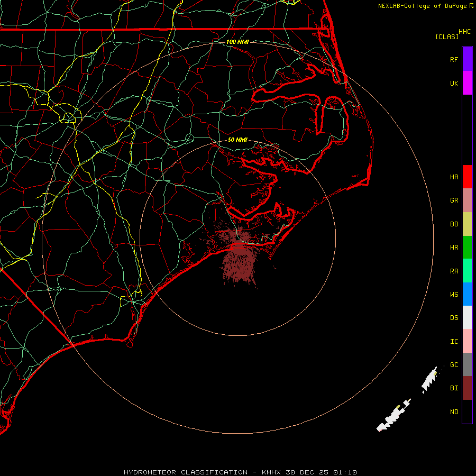Click the IC legend label
476x476 pixels.
pyautogui.click(x=454, y=342)
